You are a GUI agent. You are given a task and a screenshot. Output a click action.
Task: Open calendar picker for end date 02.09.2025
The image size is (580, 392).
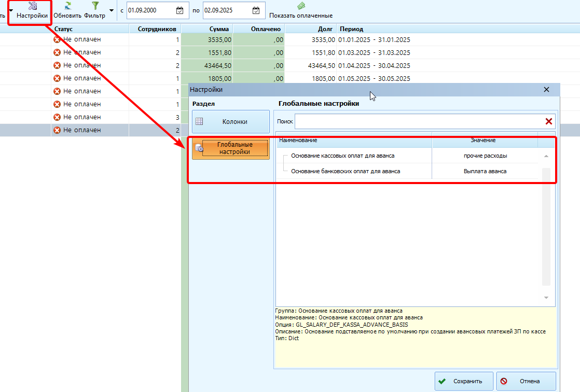click(x=256, y=10)
